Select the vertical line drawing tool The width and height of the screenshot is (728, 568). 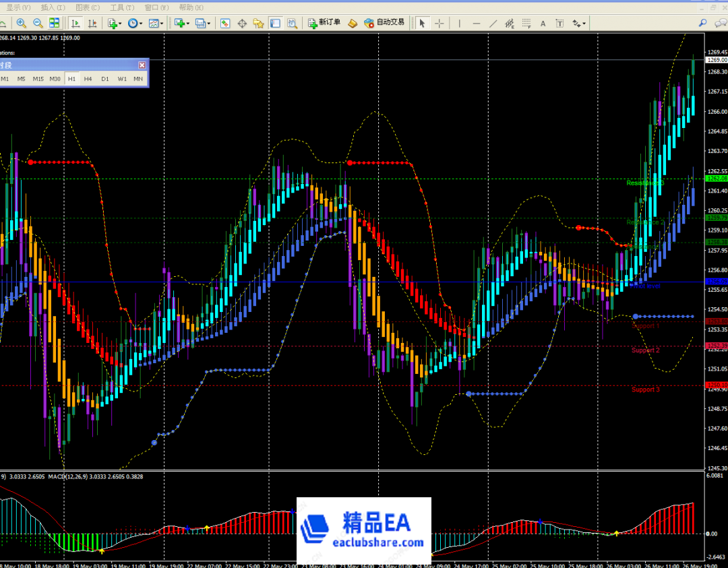pos(460,23)
